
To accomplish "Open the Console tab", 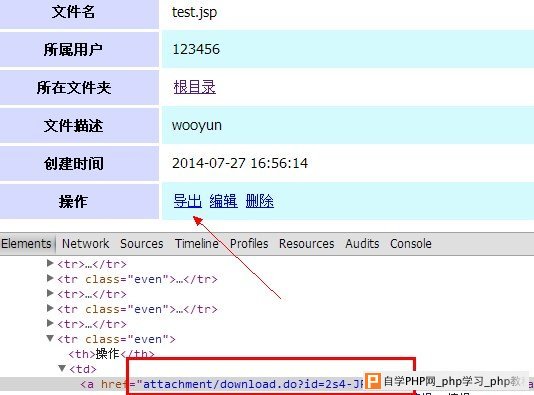I will (x=411, y=244).
